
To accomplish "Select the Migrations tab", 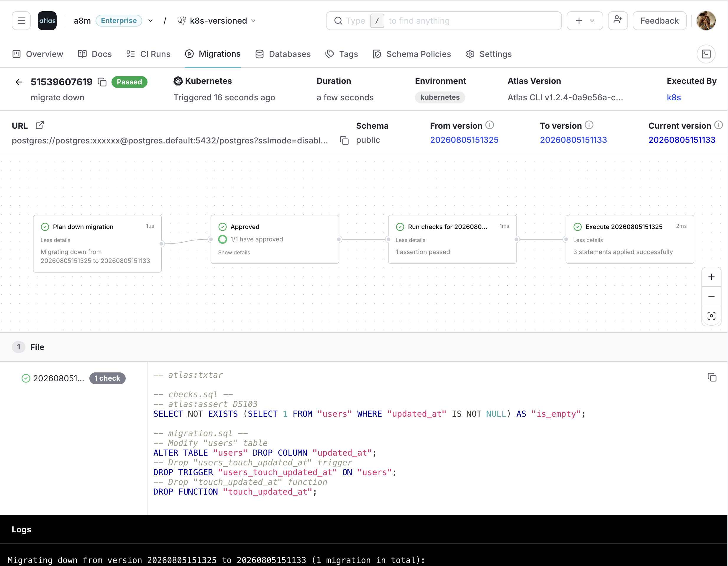I will point(213,54).
